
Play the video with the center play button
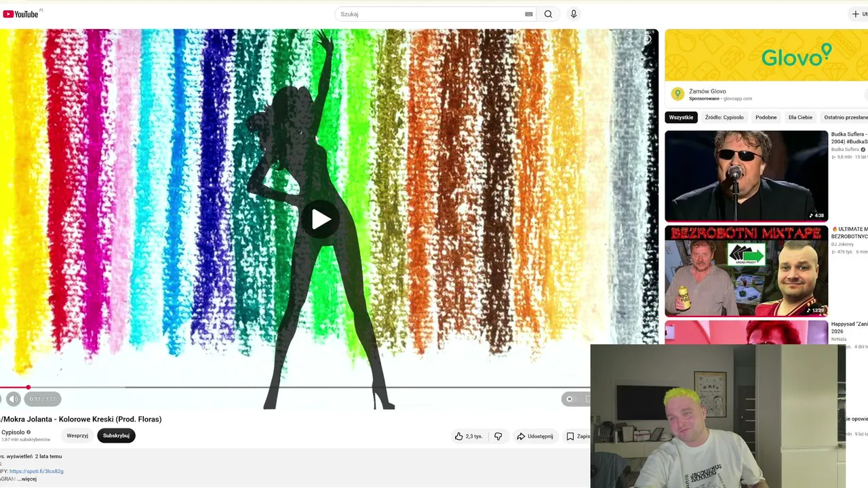[321, 219]
